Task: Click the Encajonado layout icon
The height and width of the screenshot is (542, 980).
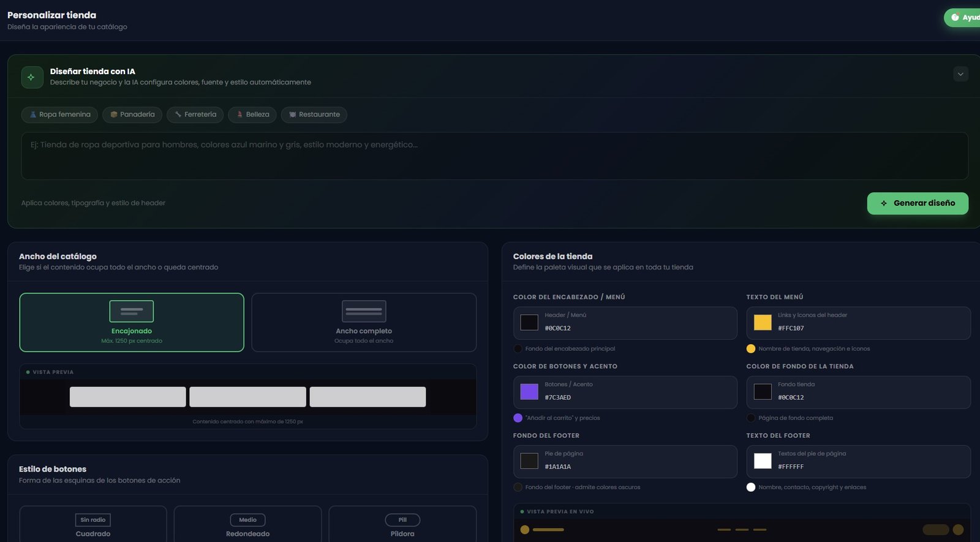Action: tap(132, 311)
